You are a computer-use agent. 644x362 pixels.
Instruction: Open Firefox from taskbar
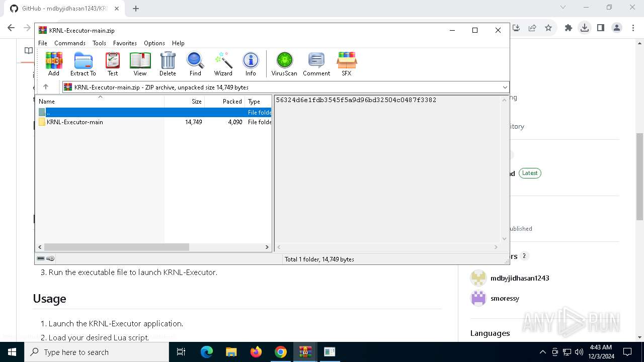256,352
